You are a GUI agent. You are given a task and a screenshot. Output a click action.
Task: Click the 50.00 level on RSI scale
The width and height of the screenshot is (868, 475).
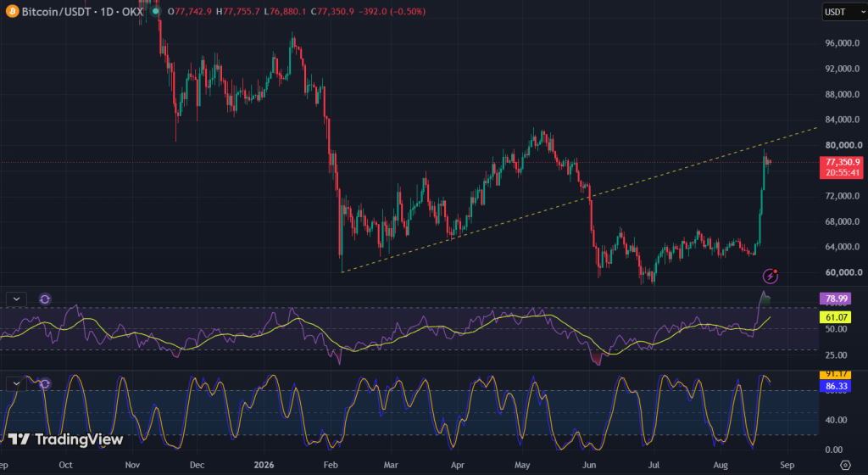836,329
